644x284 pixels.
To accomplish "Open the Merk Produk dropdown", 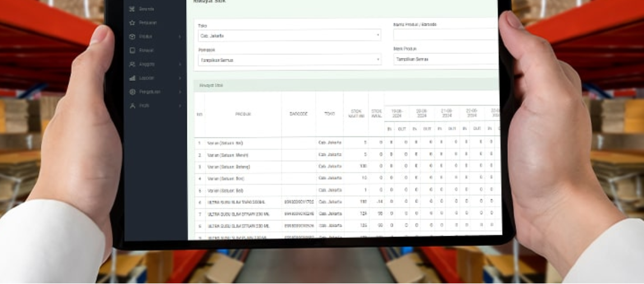I will [445, 59].
